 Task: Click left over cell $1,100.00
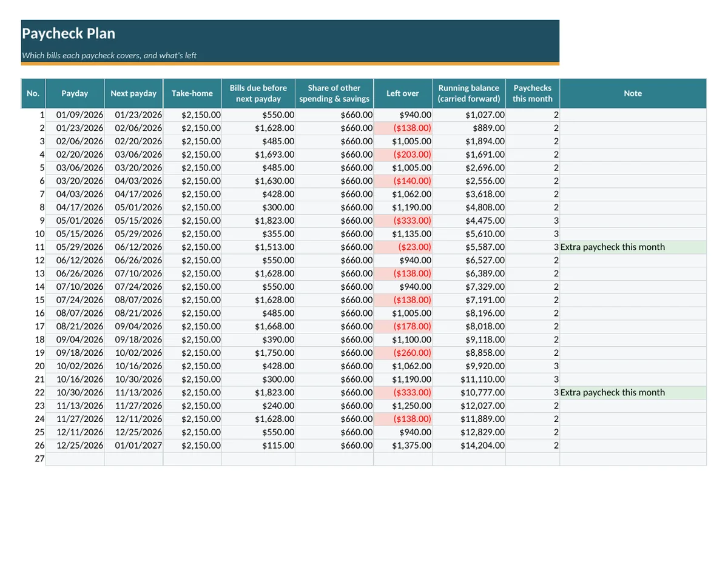click(403, 340)
